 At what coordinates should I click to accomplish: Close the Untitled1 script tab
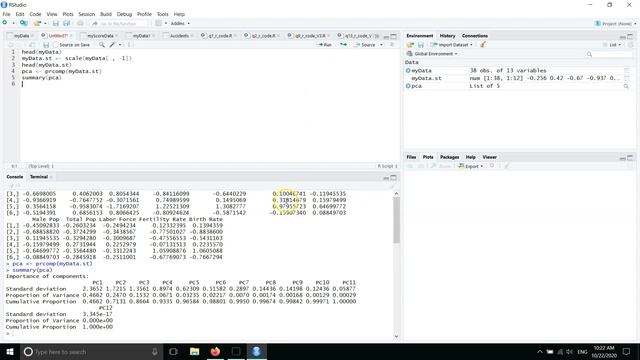(x=71, y=36)
